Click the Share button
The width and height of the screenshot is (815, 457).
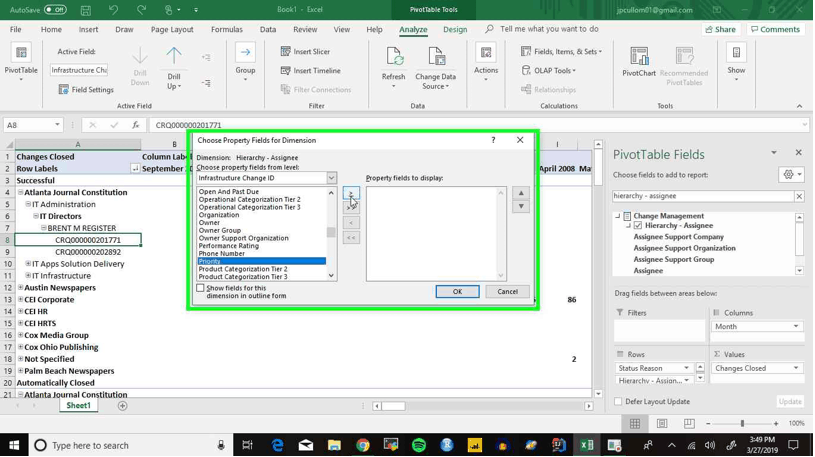coord(721,30)
